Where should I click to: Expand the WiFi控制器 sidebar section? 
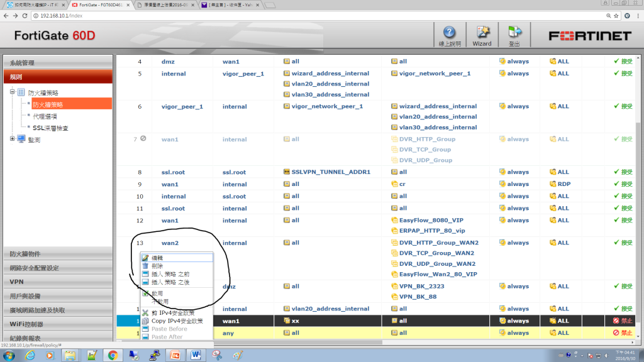(58, 324)
